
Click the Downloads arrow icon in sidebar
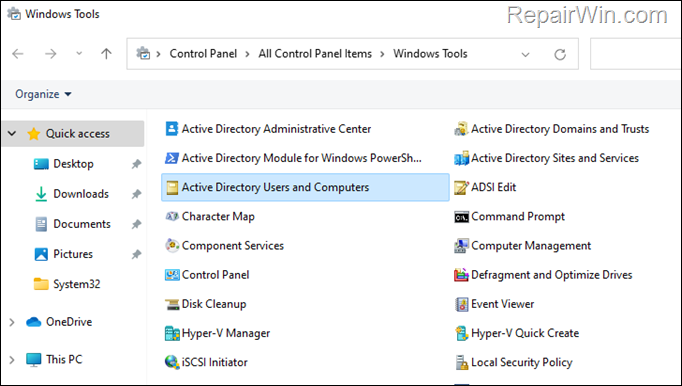[x=41, y=194]
